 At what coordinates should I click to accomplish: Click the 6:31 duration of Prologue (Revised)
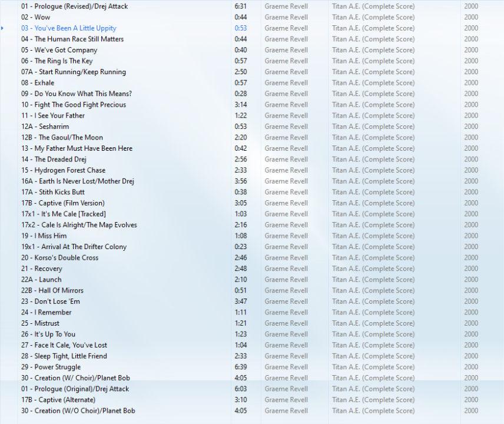(241, 6)
